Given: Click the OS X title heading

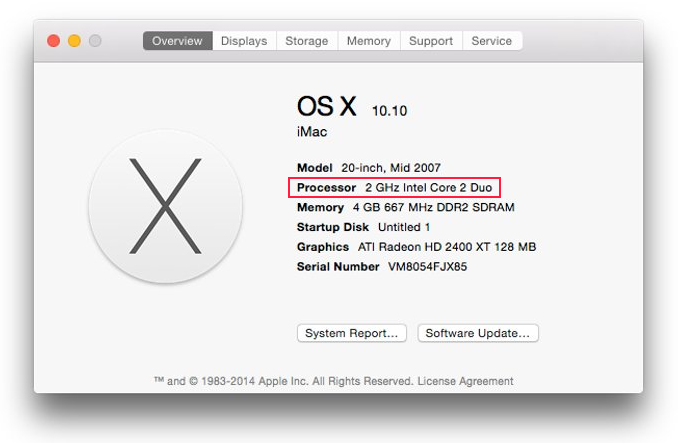Looking at the screenshot, I should 327,106.
